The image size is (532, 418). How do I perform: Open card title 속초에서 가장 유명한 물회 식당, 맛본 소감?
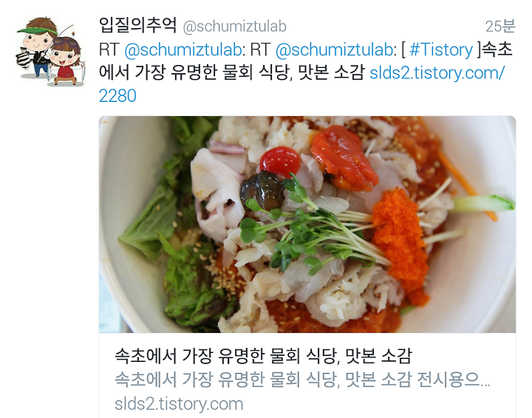click(264, 356)
